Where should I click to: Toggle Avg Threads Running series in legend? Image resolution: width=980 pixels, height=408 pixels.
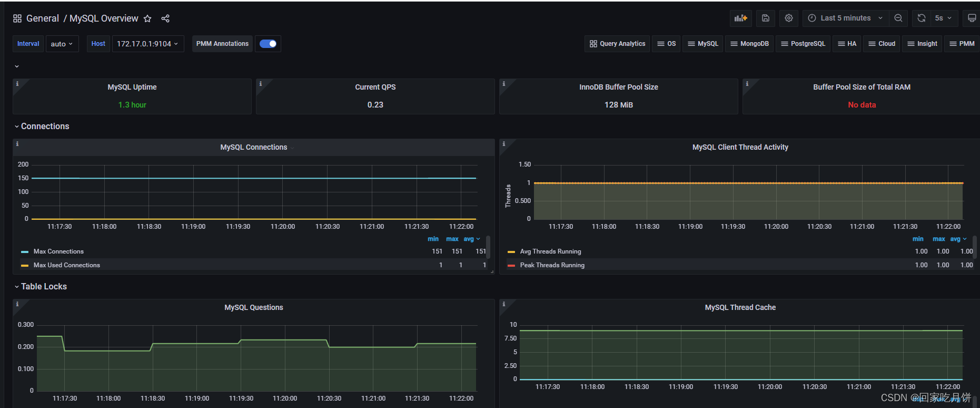pos(551,251)
